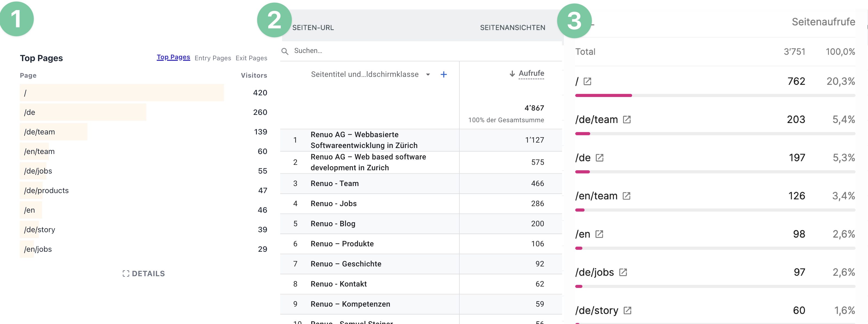This screenshot has width=868, height=324.
Task: Expand the Seitentitel und Bildschirmklasse dropdown
Action: click(x=428, y=74)
